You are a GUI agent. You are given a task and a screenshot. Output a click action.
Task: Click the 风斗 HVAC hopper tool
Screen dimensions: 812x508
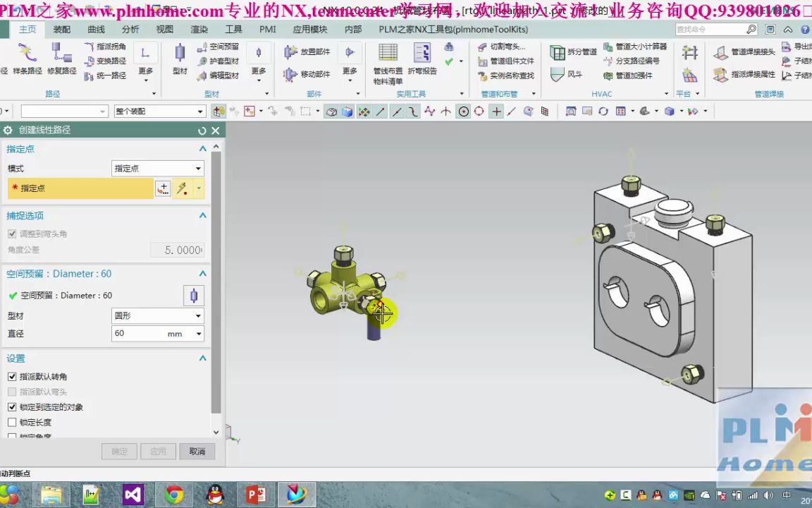tap(566, 74)
